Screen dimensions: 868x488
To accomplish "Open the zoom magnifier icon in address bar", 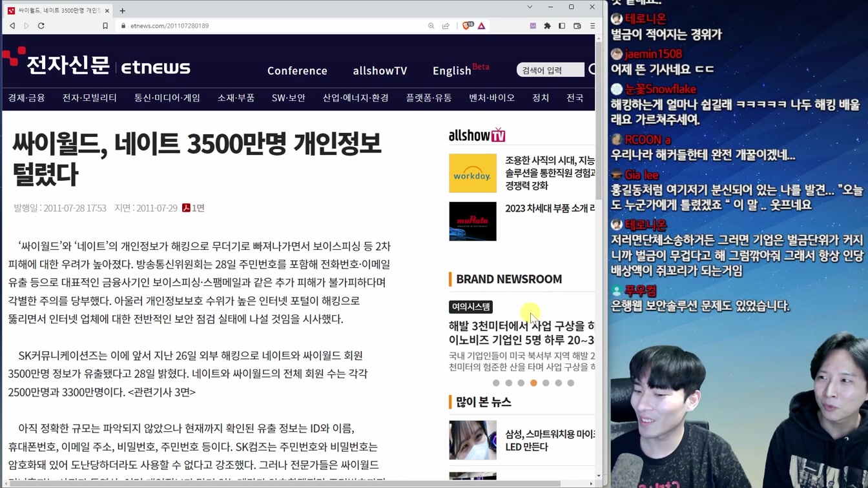I will [431, 26].
